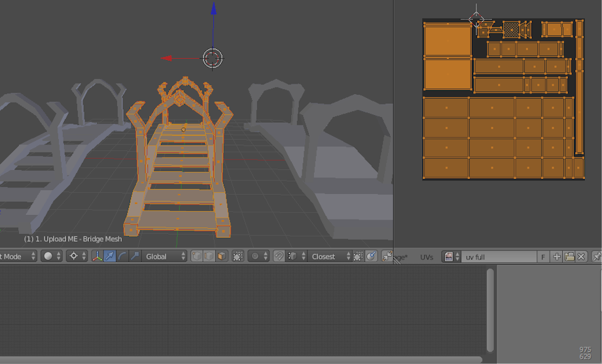Open the UVs menu
Image resolution: width=602 pixels, height=364 pixels.
(x=427, y=257)
